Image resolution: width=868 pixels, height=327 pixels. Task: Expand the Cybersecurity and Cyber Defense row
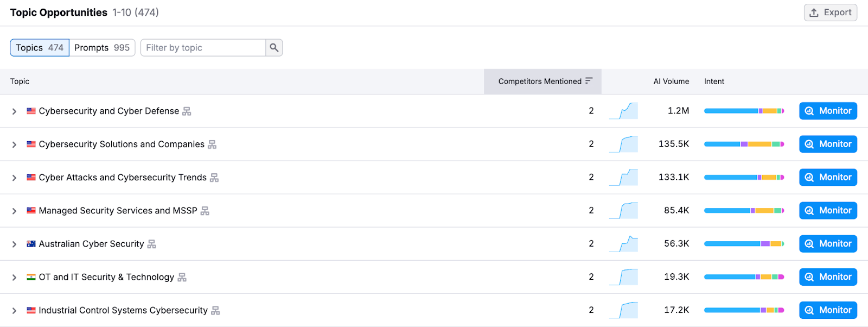point(14,111)
